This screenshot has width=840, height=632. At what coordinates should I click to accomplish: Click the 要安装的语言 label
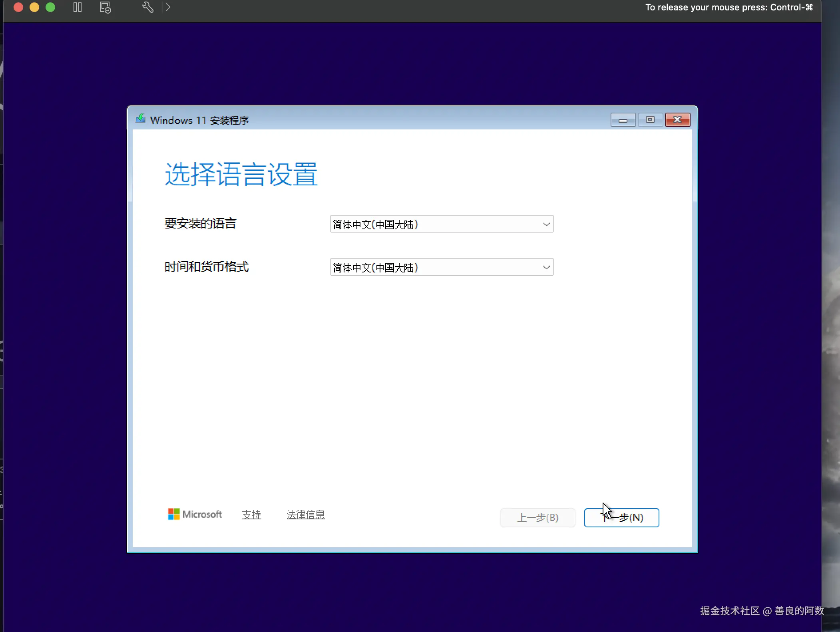click(x=200, y=223)
